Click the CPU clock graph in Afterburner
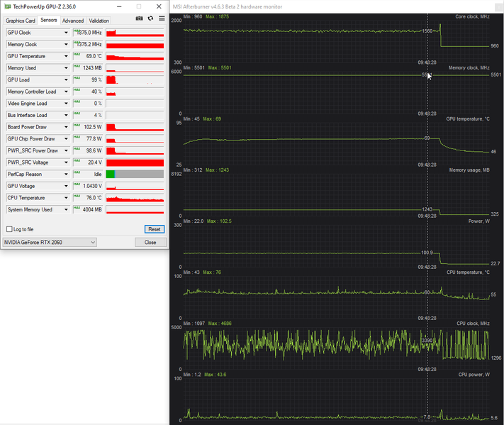Image resolution: width=504 pixels, height=425 pixels. tap(337, 348)
